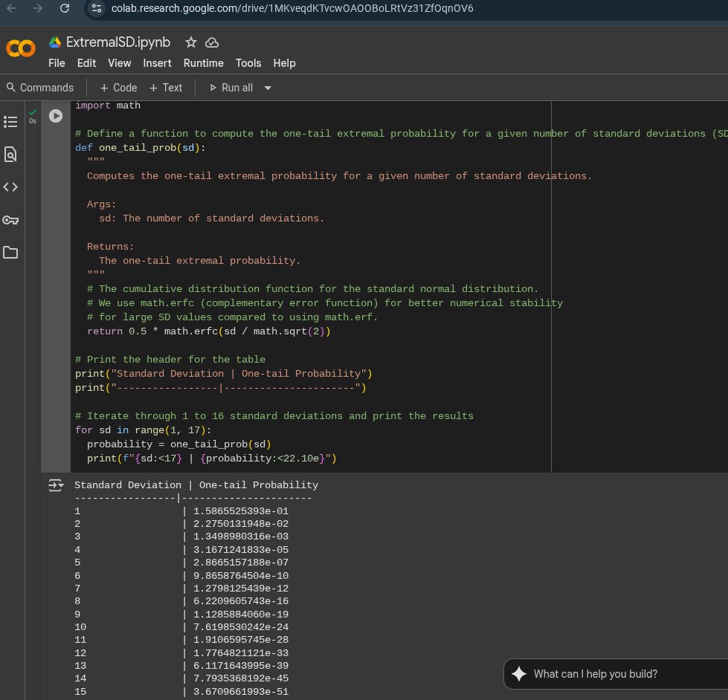
Task: Reload the page with refresh icon
Action: pos(65,8)
